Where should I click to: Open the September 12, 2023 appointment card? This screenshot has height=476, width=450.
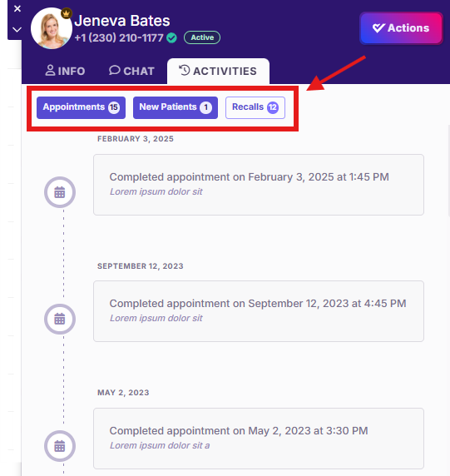pyautogui.click(x=259, y=311)
